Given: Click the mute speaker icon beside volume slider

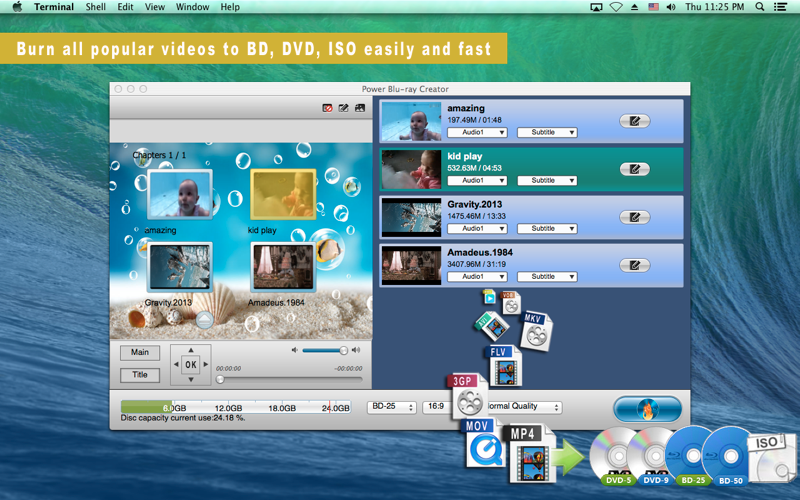Looking at the screenshot, I should click(x=294, y=350).
